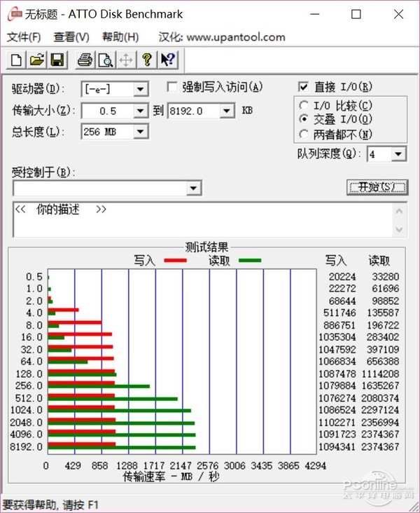Click the green read bar for 8192.0
420x513 pixels.
pyautogui.click(x=122, y=448)
